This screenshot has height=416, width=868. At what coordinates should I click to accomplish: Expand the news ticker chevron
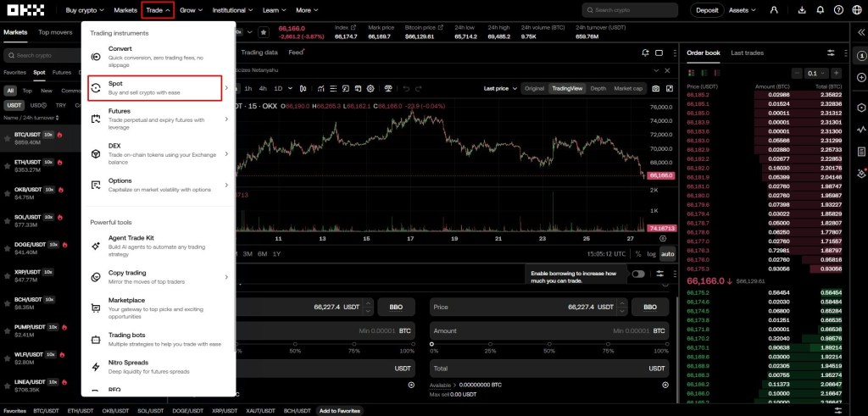point(656,71)
